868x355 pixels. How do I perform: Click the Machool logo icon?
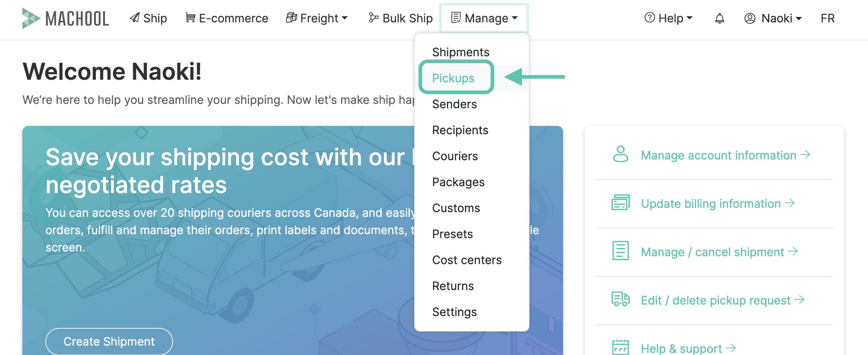click(x=31, y=18)
